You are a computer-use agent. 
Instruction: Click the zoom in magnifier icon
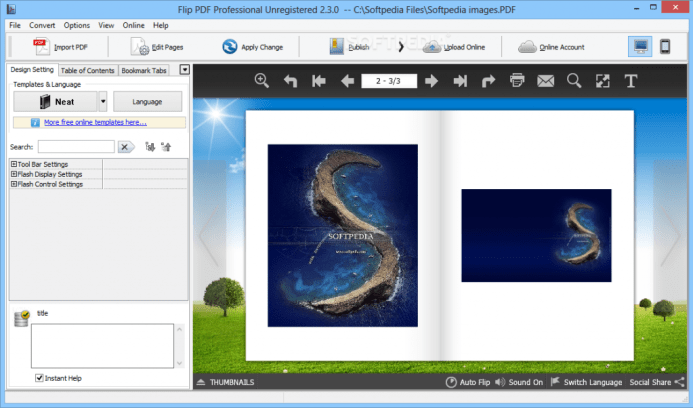pos(262,80)
